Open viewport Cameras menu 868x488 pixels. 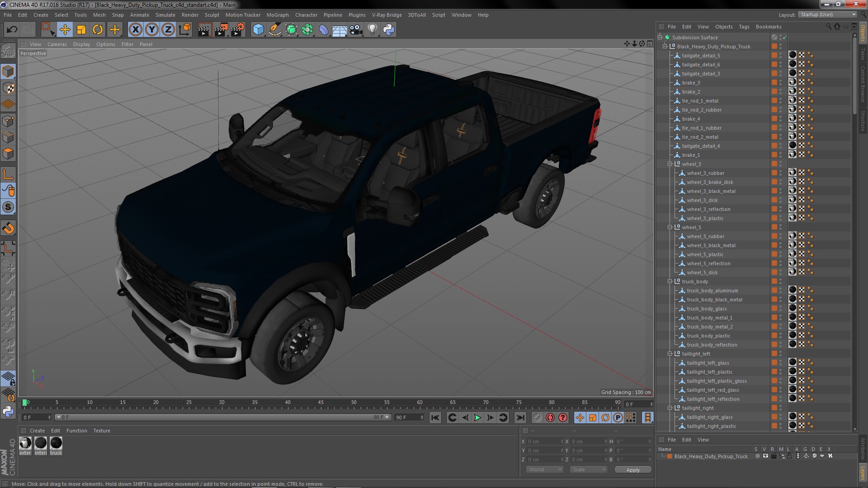[x=57, y=44]
